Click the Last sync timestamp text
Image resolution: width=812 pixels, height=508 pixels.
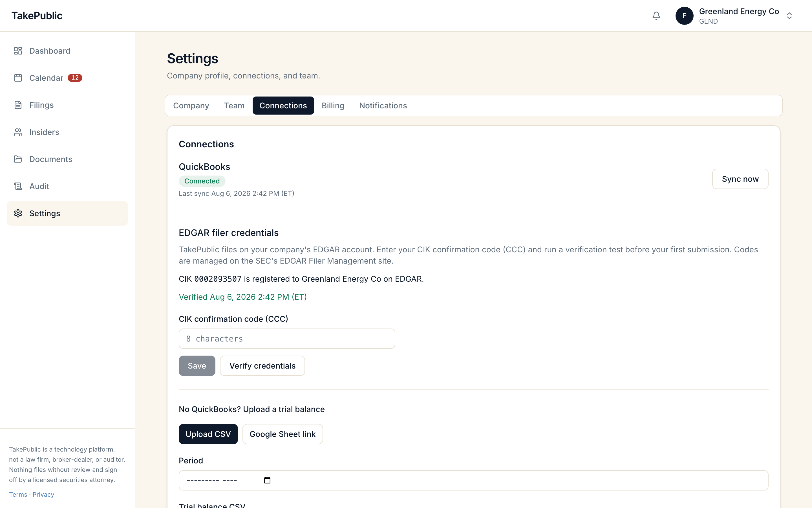(x=236, y=194)
